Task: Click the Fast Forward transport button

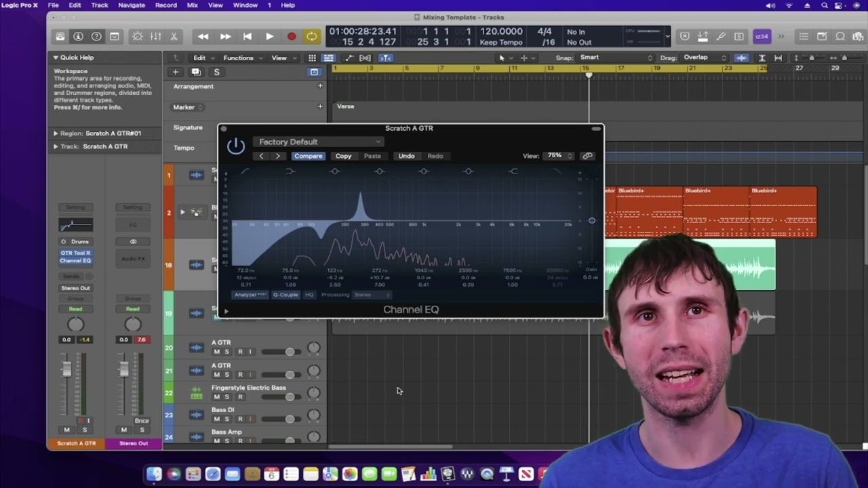Action: (x=225, y=37)
